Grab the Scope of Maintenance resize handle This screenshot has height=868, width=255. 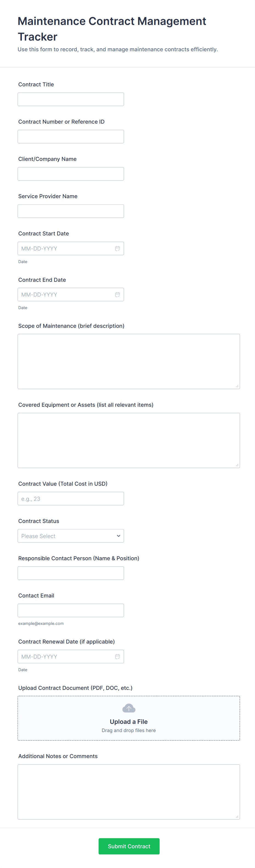(x=237, y=386)
